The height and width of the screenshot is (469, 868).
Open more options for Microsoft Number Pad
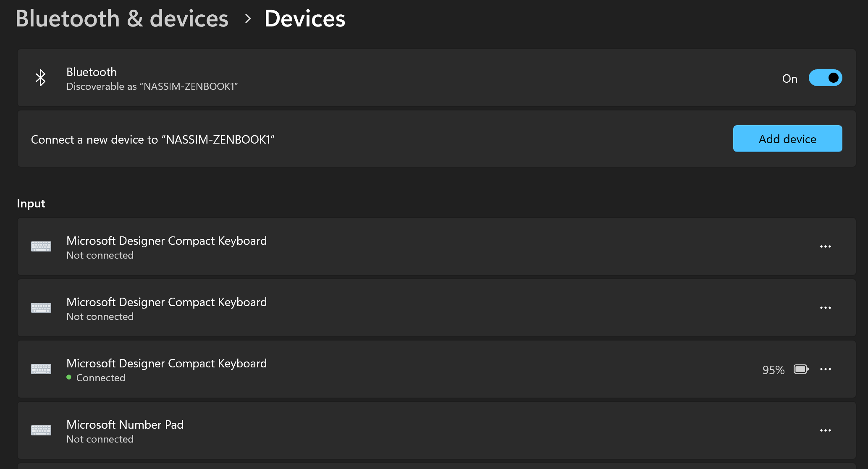[x=825, y=430]
